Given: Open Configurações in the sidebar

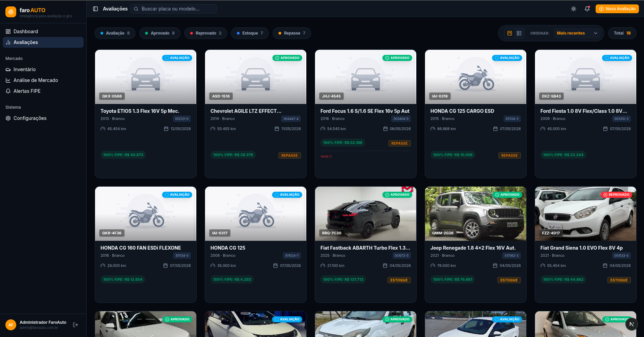Looking at the screenshot, I should coord(43,118).
